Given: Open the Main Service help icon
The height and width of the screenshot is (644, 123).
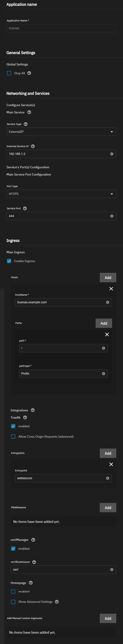Looking at the screenshot, I should [29, 112].
